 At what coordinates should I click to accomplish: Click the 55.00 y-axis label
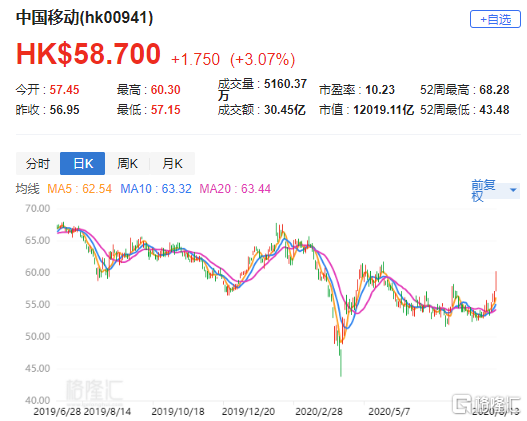(37, 304)
